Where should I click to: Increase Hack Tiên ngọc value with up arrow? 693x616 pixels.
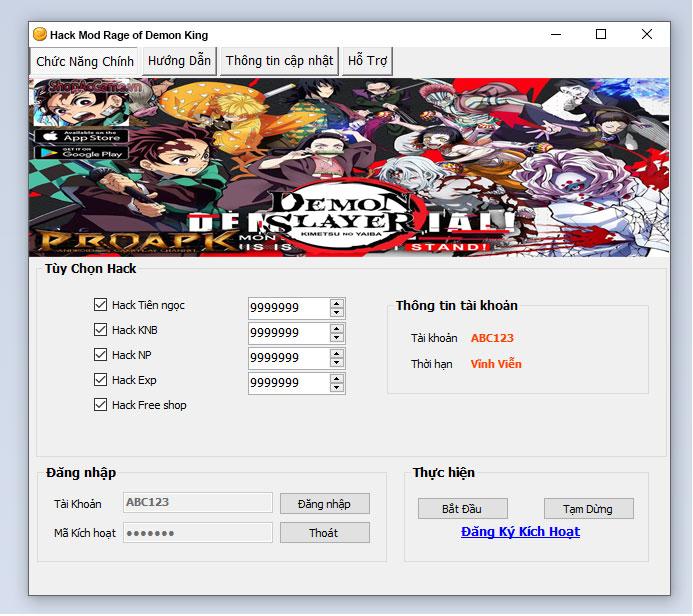click(x=336, y=304)
